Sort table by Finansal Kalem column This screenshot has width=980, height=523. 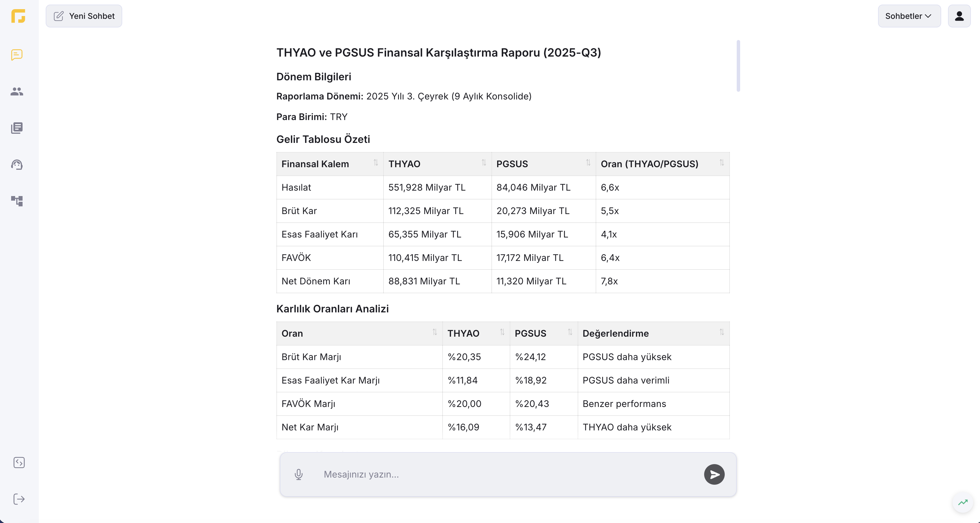(376, 163)
